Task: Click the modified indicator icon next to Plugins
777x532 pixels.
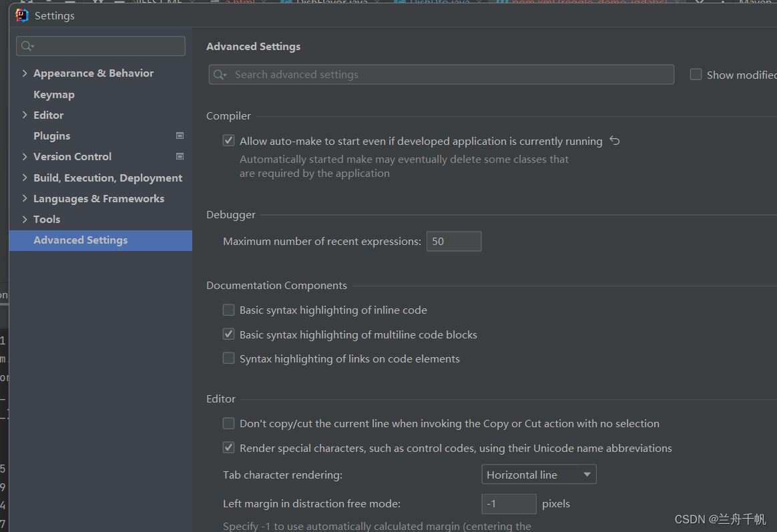Action: 180,136
